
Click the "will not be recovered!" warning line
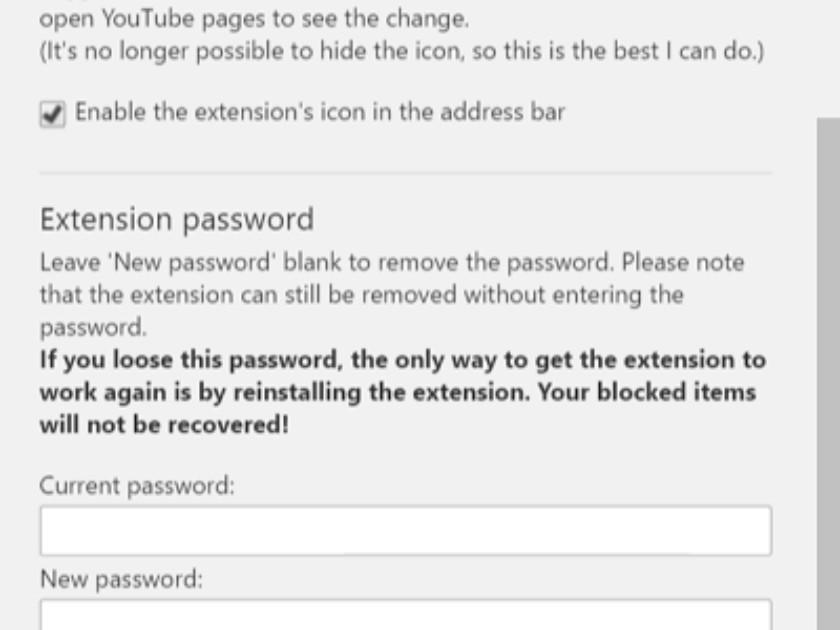click(x=164, y=424)
